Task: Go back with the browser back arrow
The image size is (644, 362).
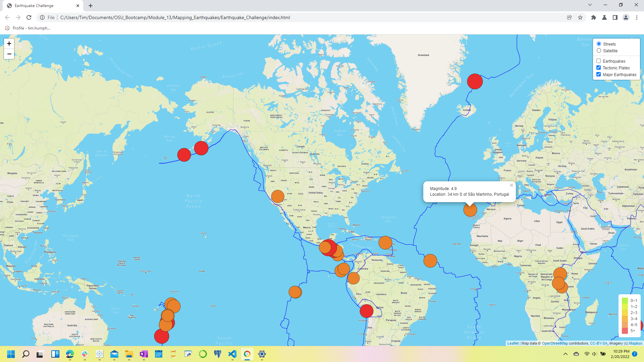Action: tap(7, 17)
